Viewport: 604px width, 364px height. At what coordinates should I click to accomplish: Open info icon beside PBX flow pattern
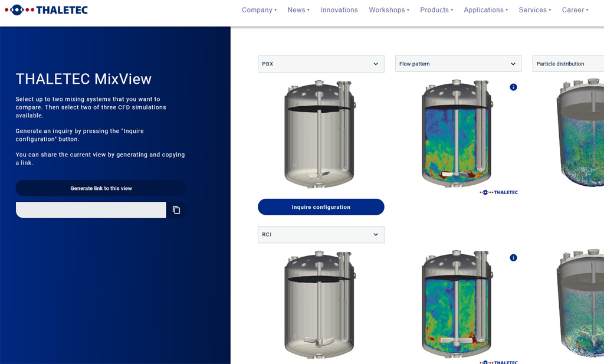[513, 87]
